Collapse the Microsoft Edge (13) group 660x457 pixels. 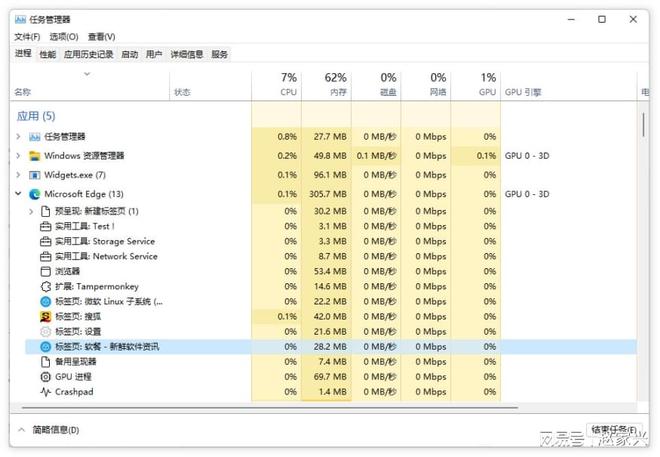coord(18,194)
